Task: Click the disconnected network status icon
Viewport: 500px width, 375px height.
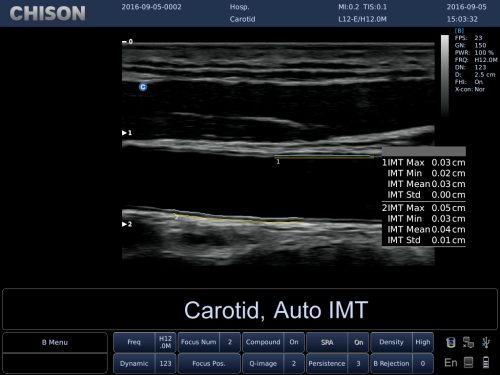Action: pyautogui.click(x=468, y=342)
